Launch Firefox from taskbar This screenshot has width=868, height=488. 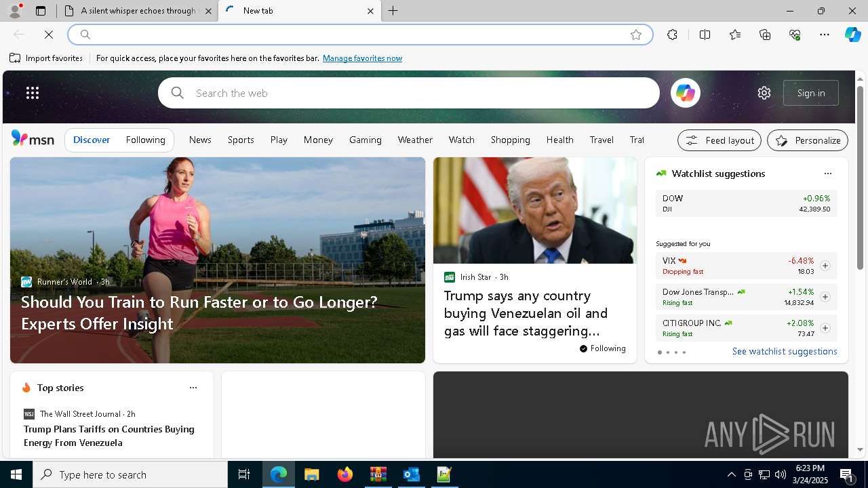coord(345,474)
